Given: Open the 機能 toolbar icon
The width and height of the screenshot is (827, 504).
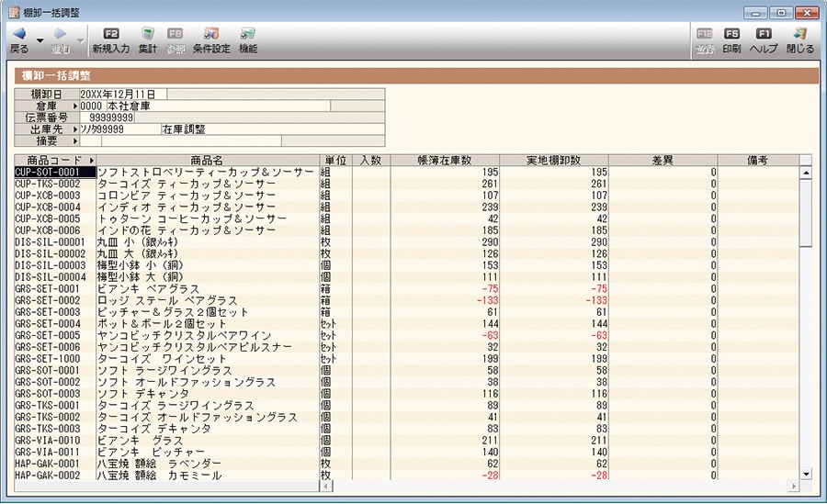Looking at the screenshot, I should pyautogui.click(x=248, y=34).
